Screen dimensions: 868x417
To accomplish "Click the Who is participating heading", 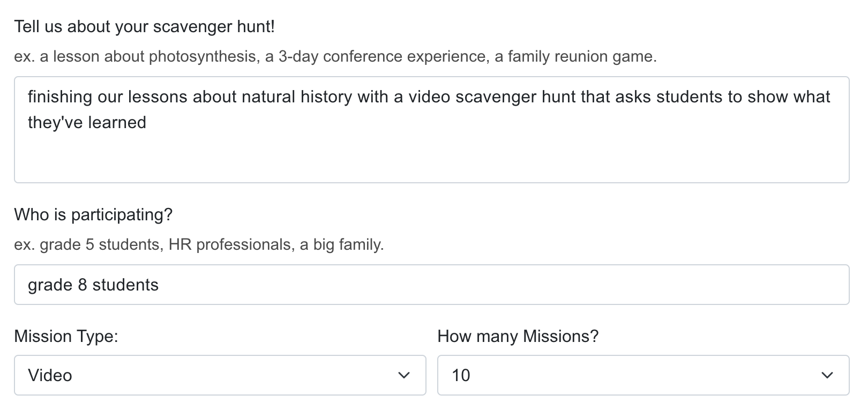I will (94, 214).
